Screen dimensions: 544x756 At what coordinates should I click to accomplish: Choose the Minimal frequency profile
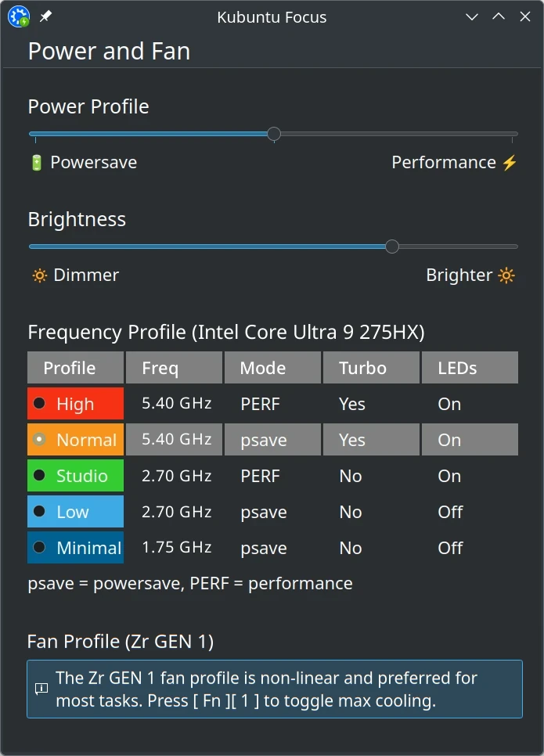75,547
